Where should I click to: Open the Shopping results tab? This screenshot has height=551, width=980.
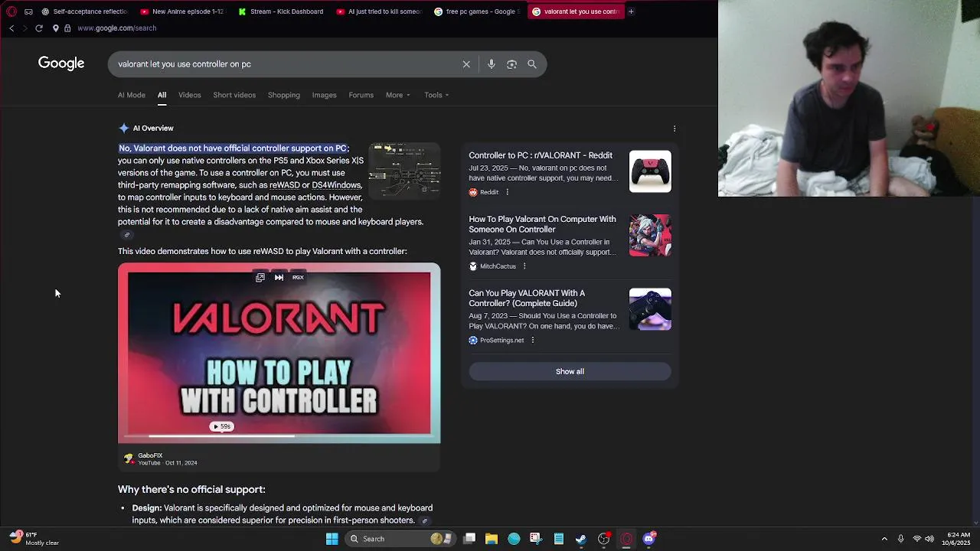coord(284,95)
